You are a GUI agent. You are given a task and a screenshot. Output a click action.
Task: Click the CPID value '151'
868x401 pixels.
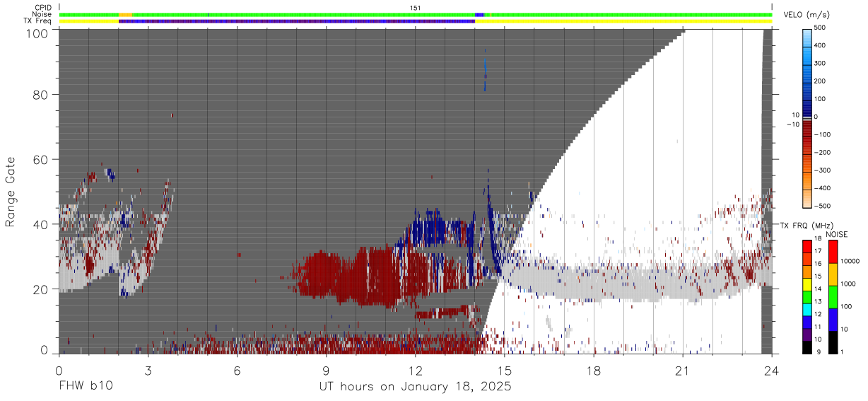416,7
